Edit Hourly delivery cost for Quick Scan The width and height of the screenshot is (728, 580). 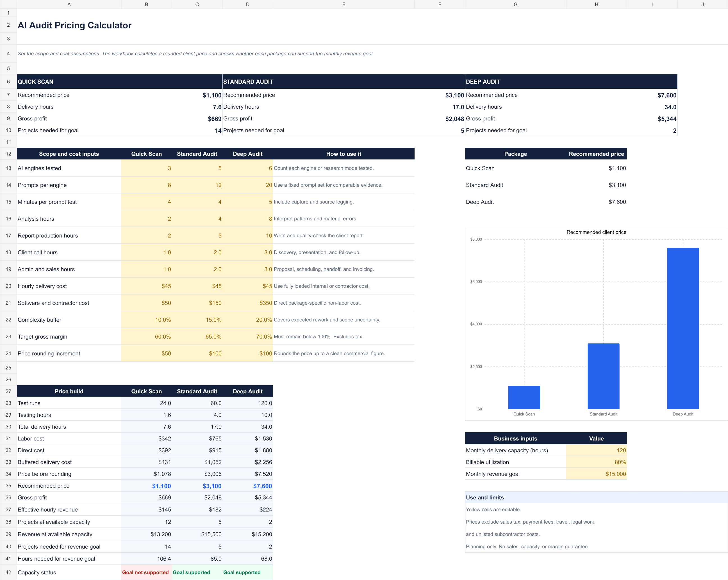(147, 286)
